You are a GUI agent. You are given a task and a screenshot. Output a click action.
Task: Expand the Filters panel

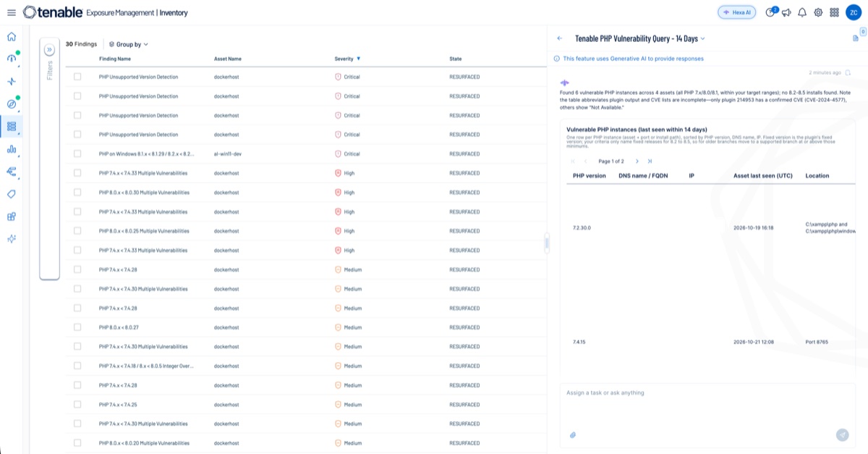click(49, 50)
